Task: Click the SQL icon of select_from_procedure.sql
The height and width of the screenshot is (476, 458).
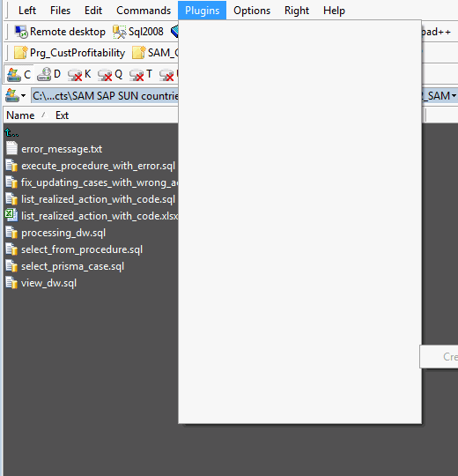Action: (11, 249)
